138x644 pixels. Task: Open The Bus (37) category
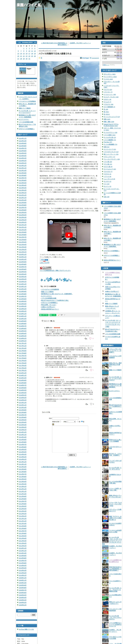pyautogui.click(x=108, y=142)
